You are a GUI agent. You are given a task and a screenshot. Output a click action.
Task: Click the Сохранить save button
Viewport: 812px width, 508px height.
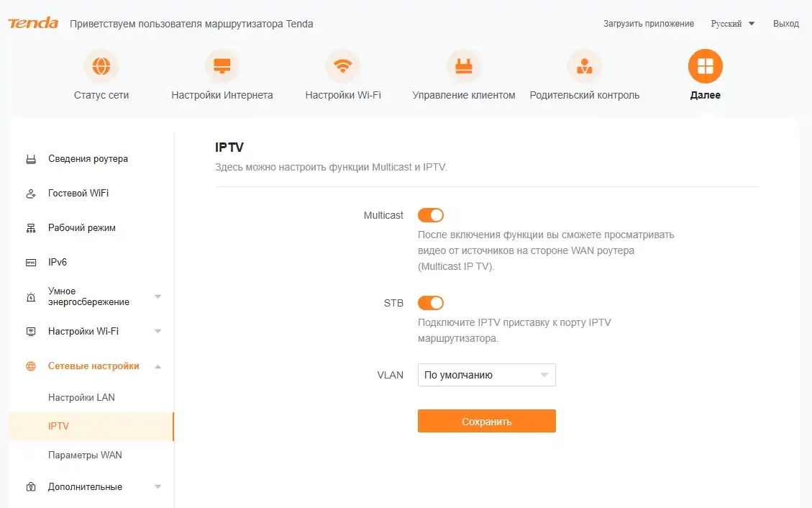tap(486, 421)
